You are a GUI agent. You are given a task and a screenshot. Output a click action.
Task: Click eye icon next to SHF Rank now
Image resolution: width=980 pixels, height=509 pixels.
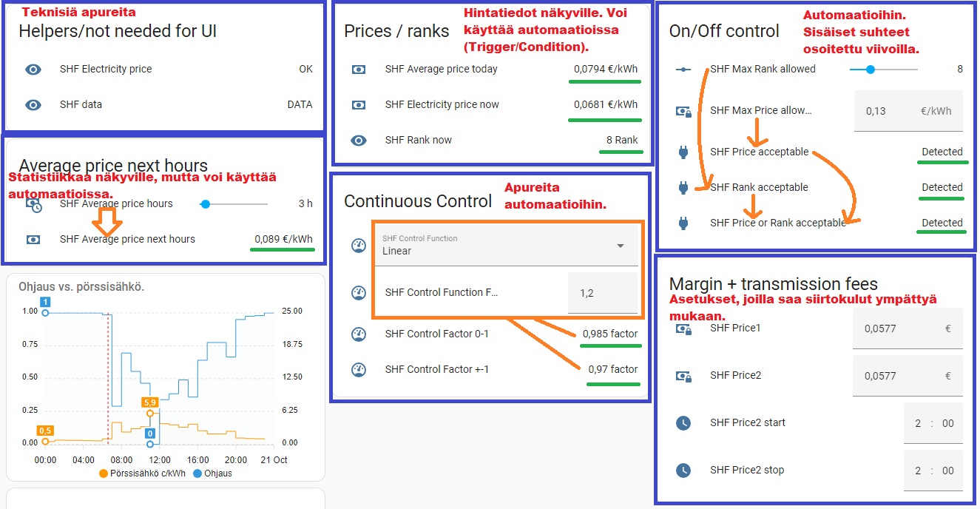point(359,141)
